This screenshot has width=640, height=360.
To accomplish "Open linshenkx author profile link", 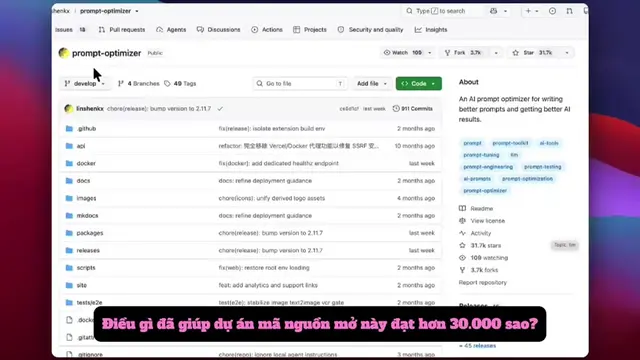I will coord(90,109).
